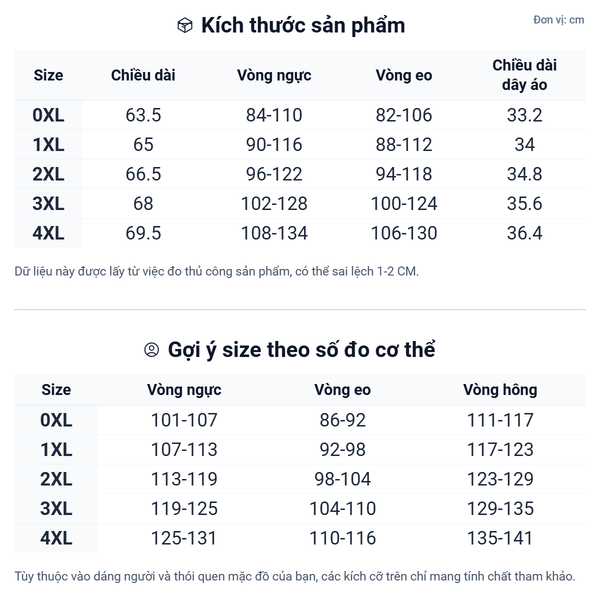Click the 63.5 length cell

(143, 115)
